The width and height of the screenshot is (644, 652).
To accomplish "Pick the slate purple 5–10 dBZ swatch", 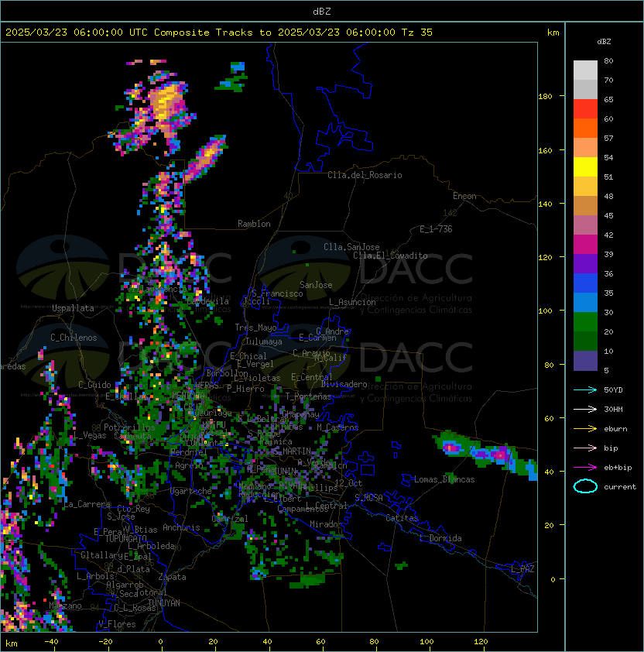I will coord(585,361).
